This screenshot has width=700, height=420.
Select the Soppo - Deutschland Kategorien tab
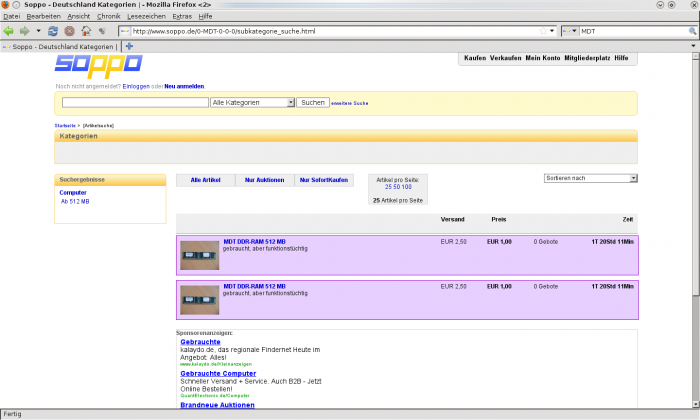(60, 46)
